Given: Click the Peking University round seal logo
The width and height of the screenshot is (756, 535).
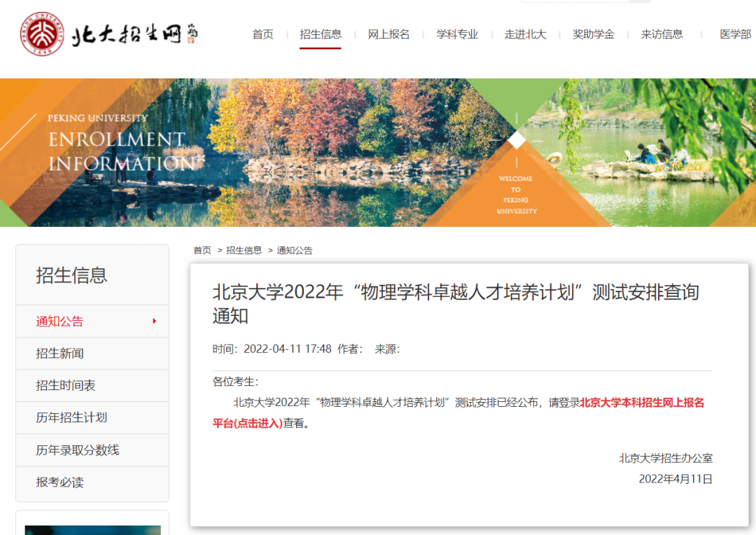Looking at the screenshot, I should [42, 34].
